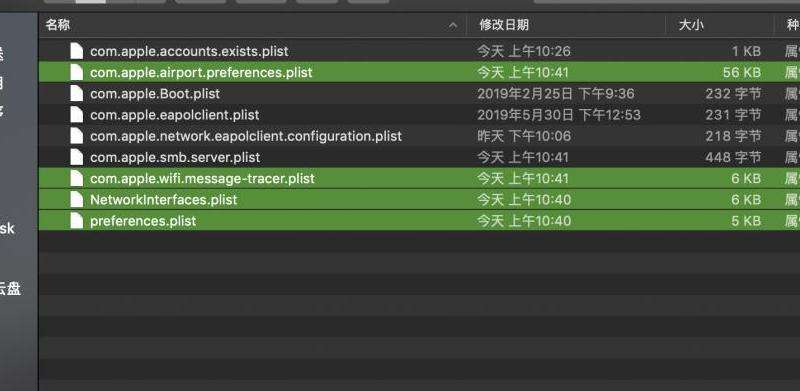
Task: Sort files by 大小 column header
Action: pos(691,25)
